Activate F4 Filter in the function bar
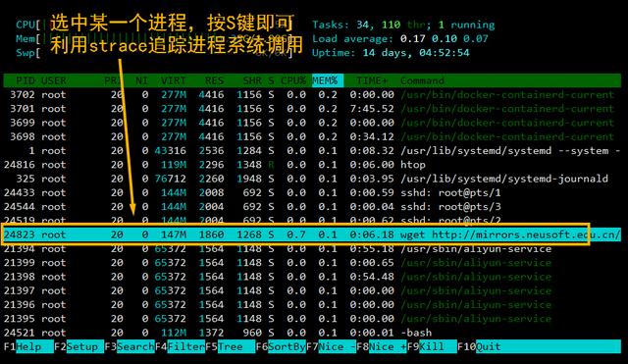Image resolution: width=628 pixels, height=364 pixels. click(180, 346)
